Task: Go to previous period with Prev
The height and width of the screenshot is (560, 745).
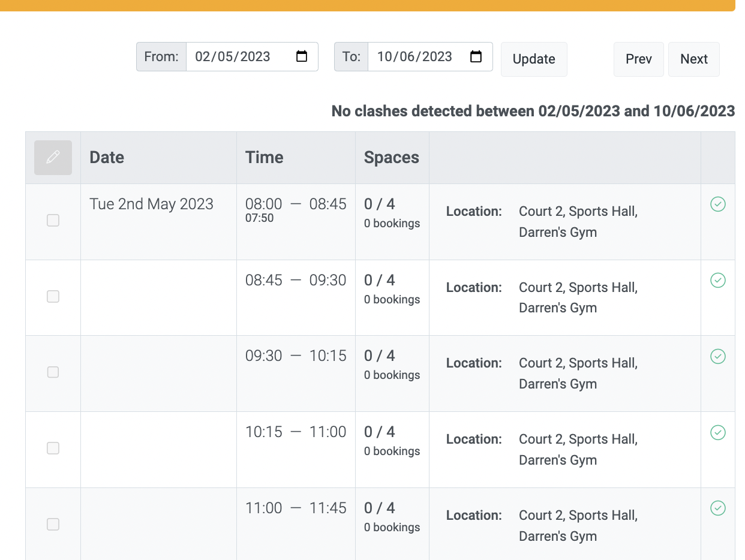Action: point(638,59)
